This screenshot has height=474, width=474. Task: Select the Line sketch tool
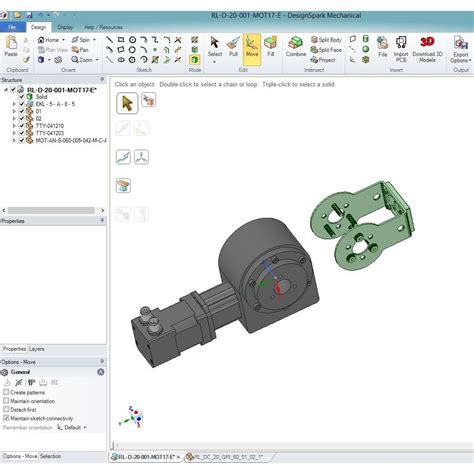tap(109, 40)
